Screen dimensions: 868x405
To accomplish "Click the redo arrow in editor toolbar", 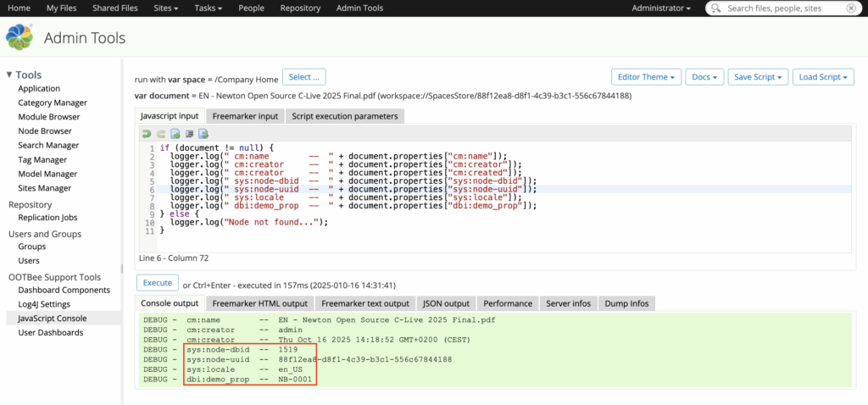I will (160, 134).
